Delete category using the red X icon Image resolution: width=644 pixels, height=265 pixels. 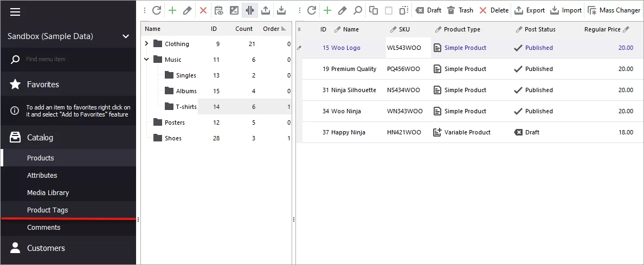pyautogui.click(x=203, y=10)
